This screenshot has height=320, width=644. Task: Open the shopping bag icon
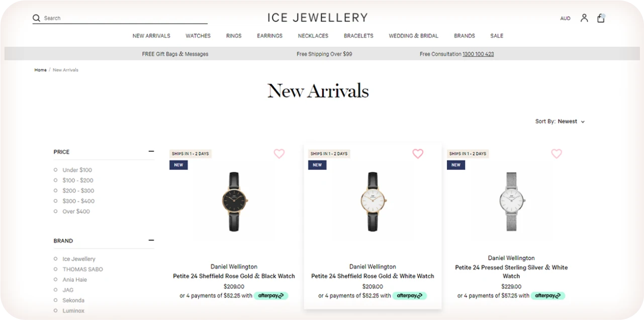[601, 18]
